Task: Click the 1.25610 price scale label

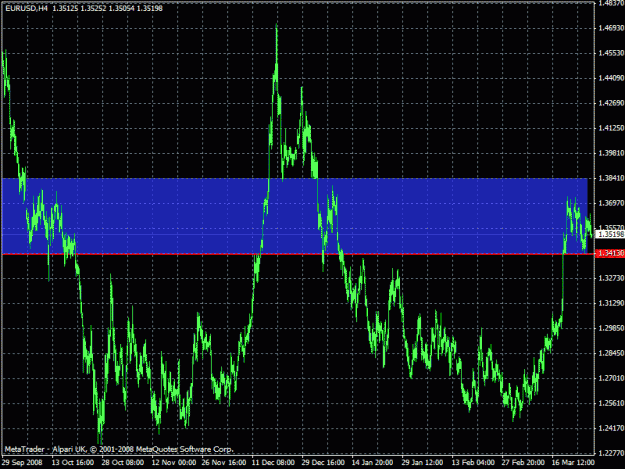Action: coord(611,403)
